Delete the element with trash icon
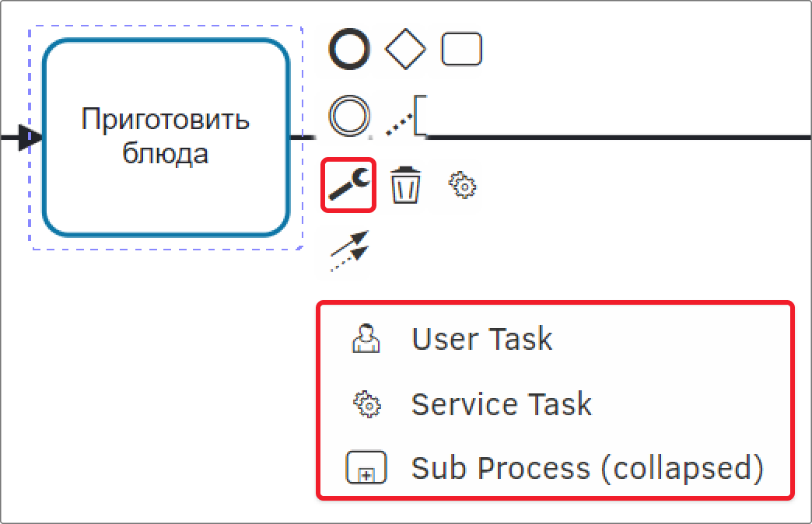The image size is (812, 524). (405, 185)
